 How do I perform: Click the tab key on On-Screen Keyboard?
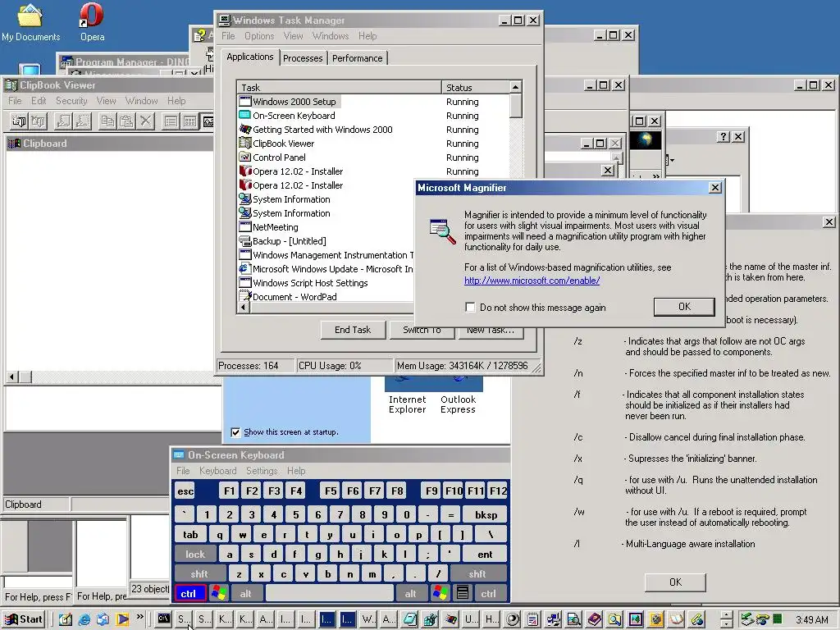coord(190,534)
